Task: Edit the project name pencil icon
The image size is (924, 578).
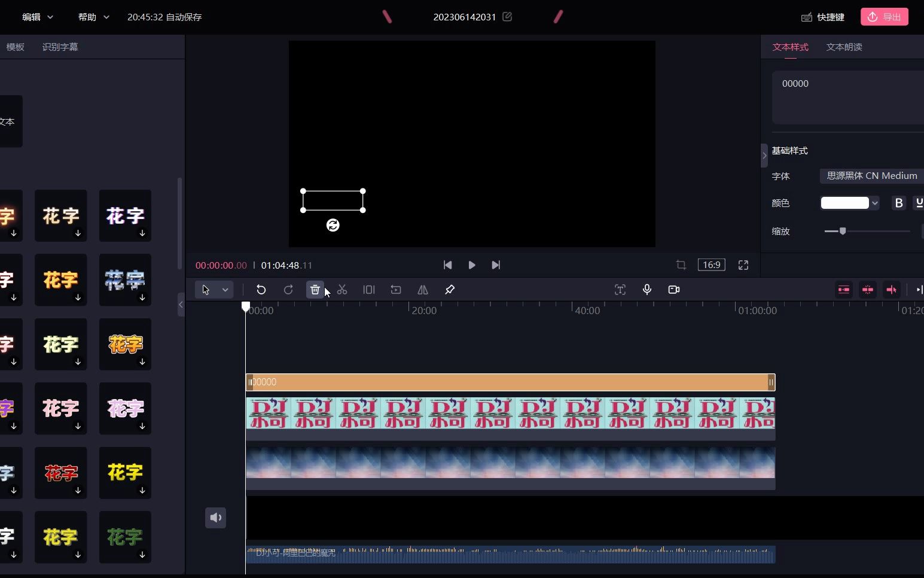Action: pyautogui.click(x=507, y=17)
